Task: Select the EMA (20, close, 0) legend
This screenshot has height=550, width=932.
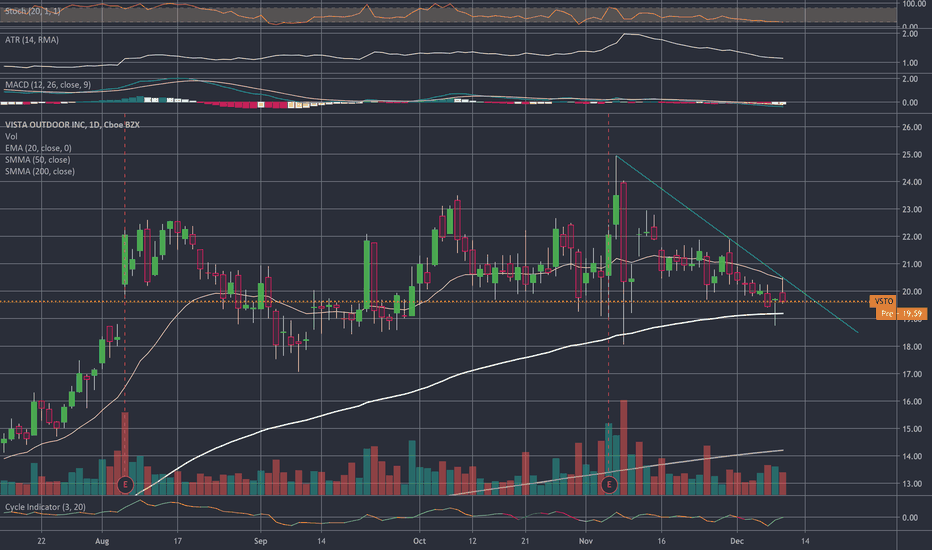Action: pos(38,148)
